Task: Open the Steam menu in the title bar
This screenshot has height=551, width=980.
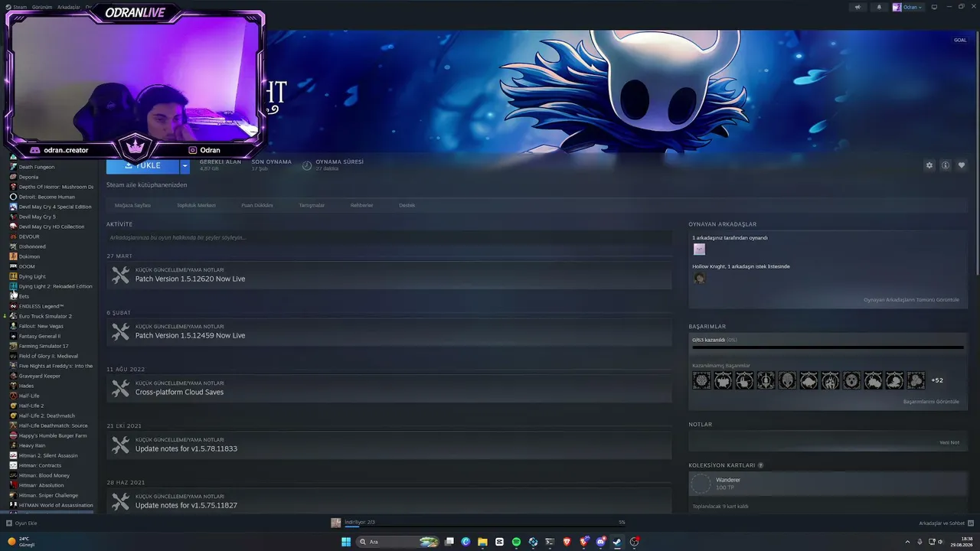Action: (x=20, y=7)
